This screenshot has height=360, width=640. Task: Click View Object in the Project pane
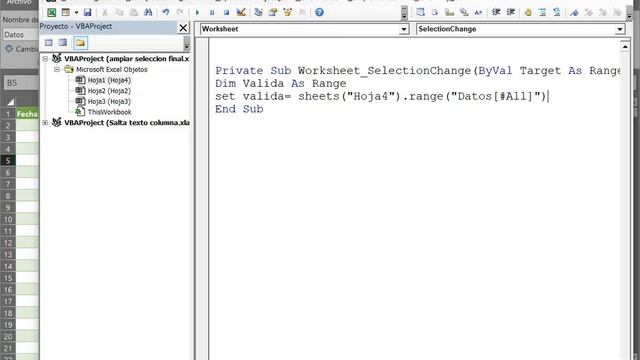[x=63, y=42]
